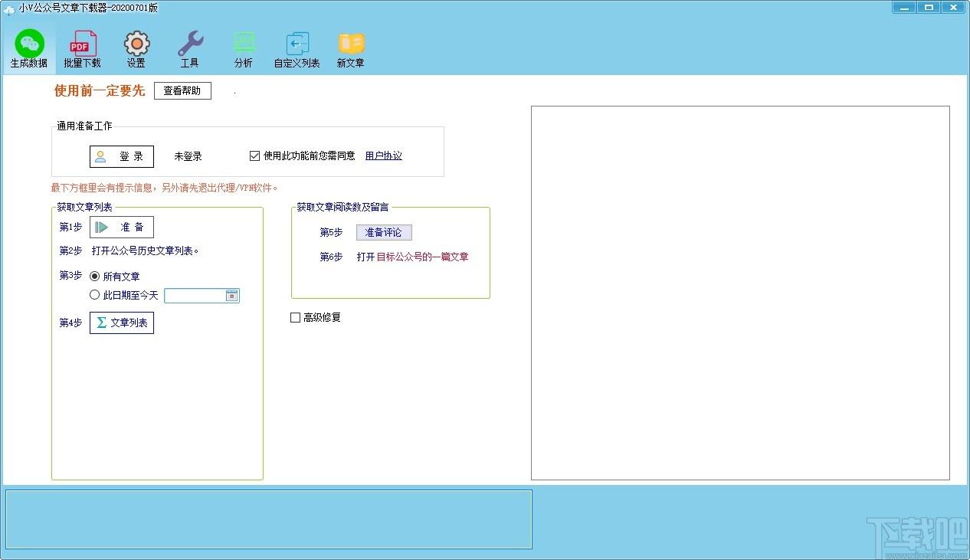
Task: Open 设置 gear icon in toolbar
Action: click(x=136, y=50)
